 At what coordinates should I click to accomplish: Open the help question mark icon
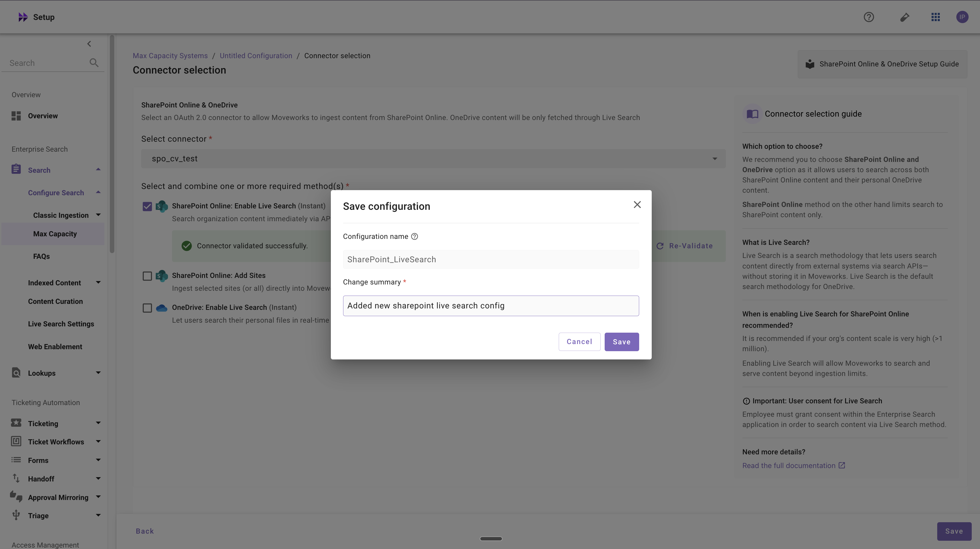point(868,17)
